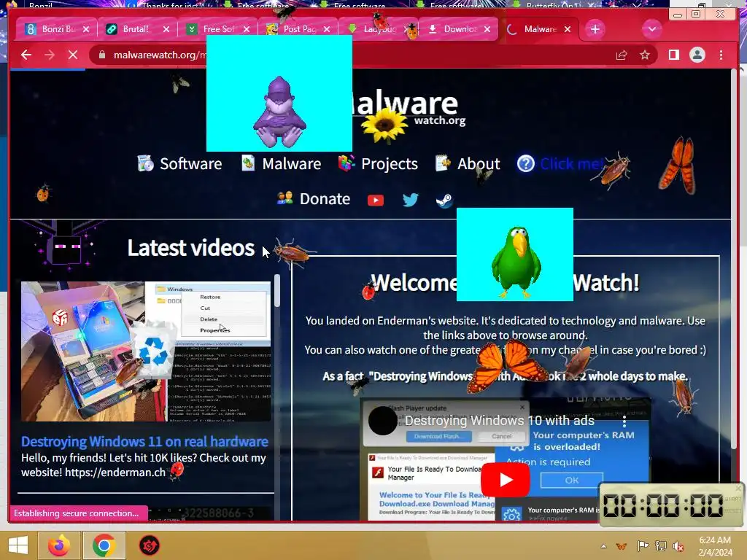Viewport: 747px width, 560px height.
Task: Show hidden system tray icons
Action: [603, 546]
